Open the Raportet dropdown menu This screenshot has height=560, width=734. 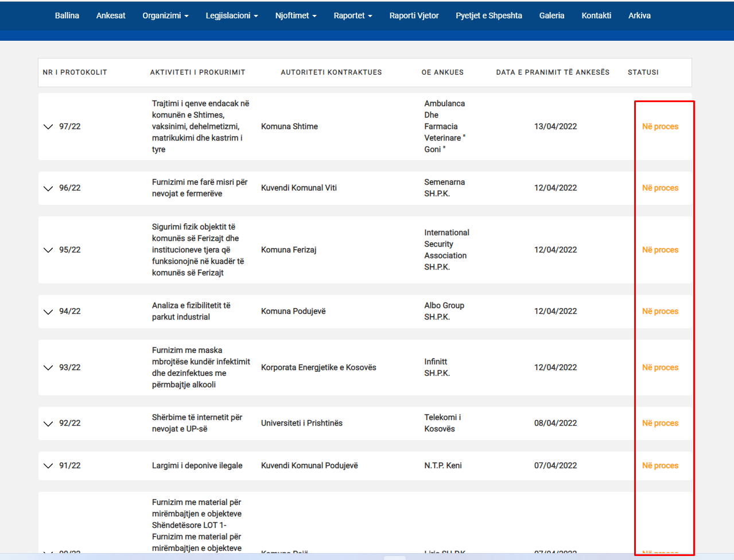coord(353,15)
